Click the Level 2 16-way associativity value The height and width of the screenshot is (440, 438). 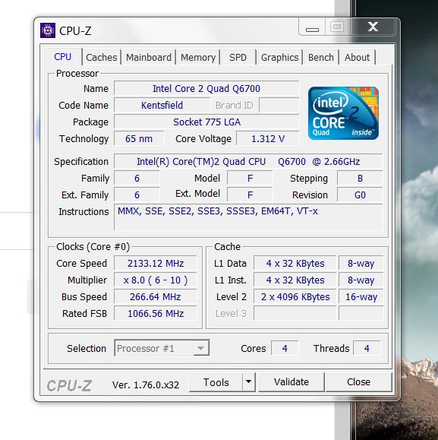[x=361, y=297]
